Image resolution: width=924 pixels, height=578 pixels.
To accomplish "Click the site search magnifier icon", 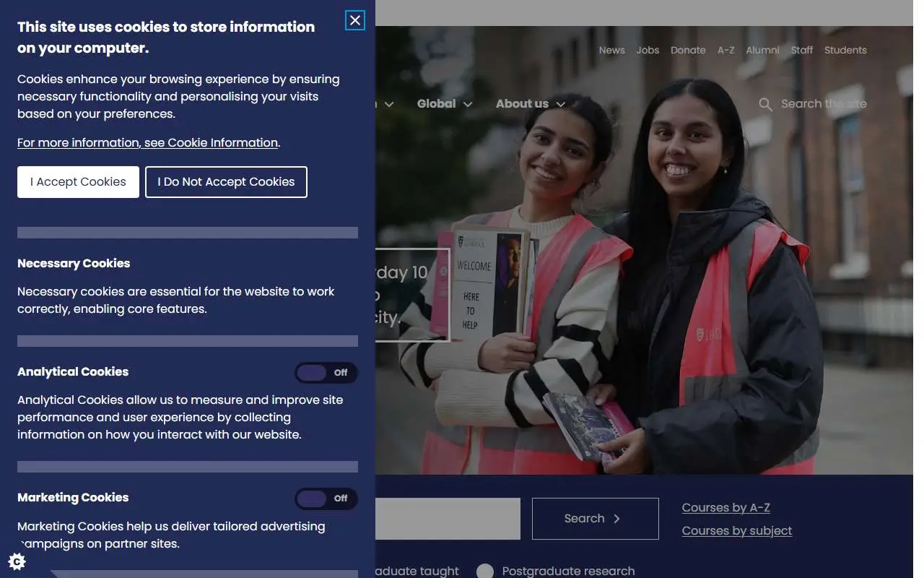I will coord(765,104).
